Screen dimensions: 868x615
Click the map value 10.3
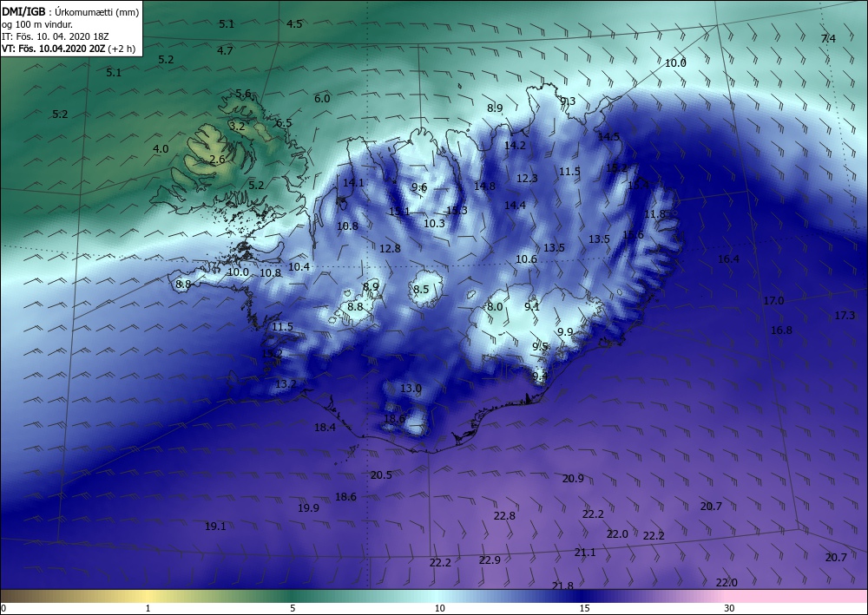point(435,224)
